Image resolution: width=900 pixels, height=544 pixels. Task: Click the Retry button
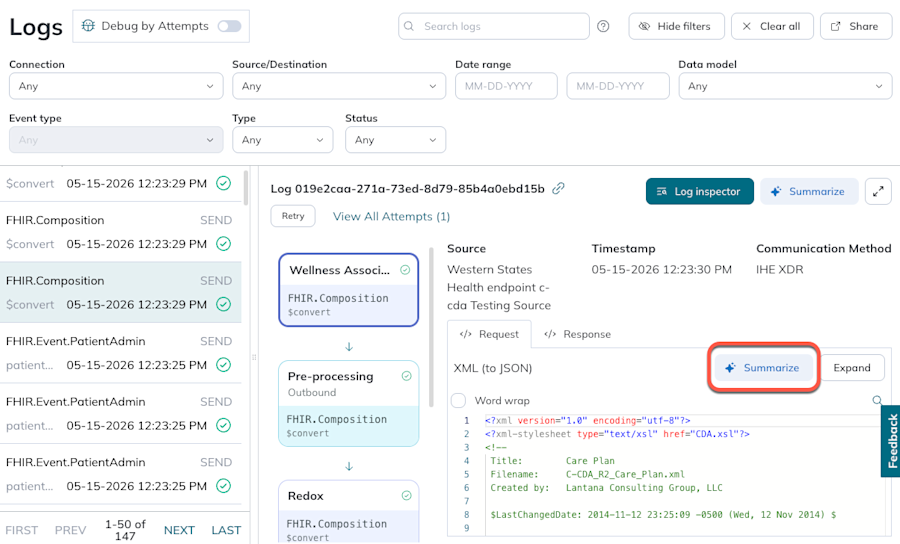[293, 216]
